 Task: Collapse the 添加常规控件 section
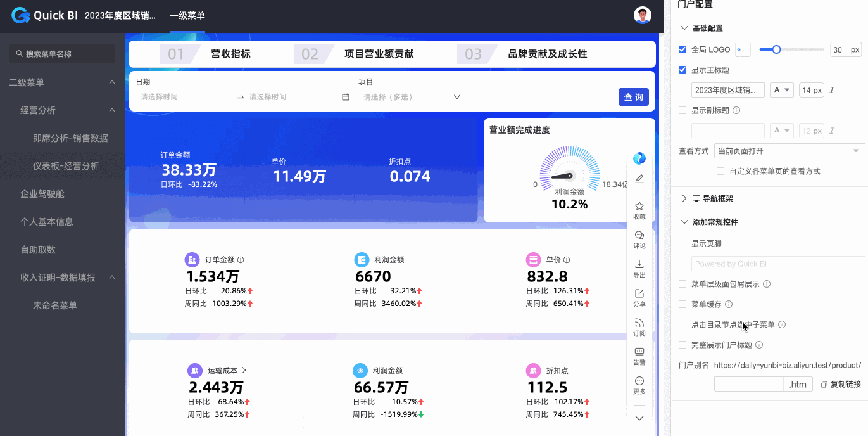click(x=684, y=222)
